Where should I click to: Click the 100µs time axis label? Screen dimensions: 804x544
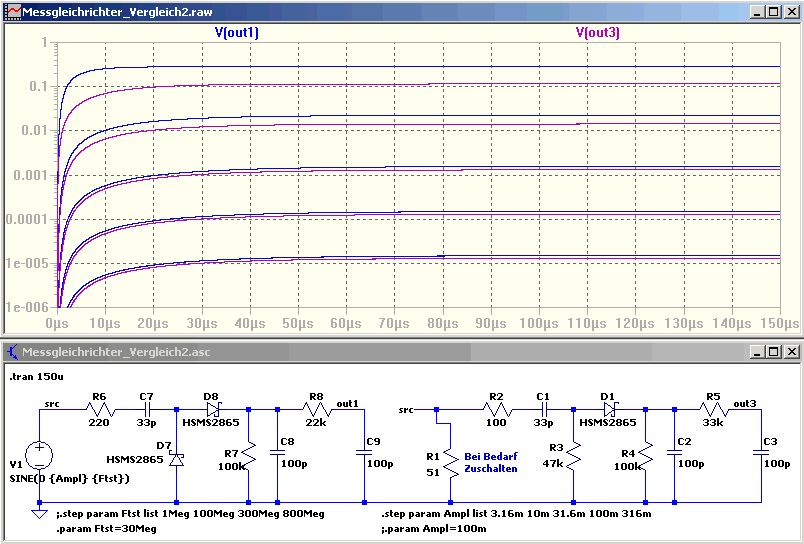click(540, 324)
